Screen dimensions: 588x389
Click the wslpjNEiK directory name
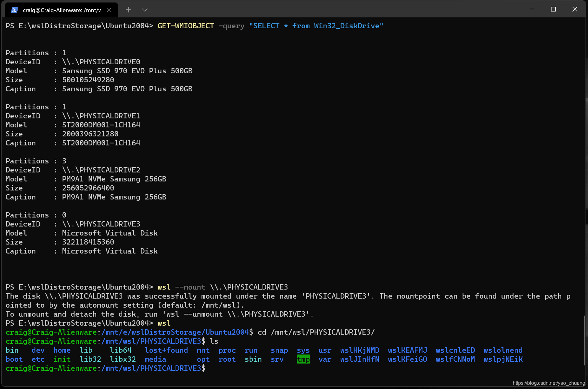click(x=503, y=359)
